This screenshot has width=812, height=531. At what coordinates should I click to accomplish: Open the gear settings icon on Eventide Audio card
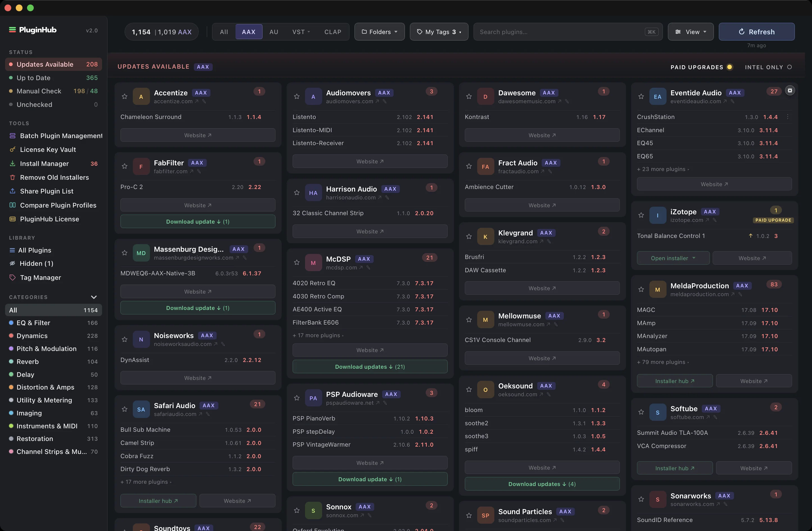click(790, 91)
